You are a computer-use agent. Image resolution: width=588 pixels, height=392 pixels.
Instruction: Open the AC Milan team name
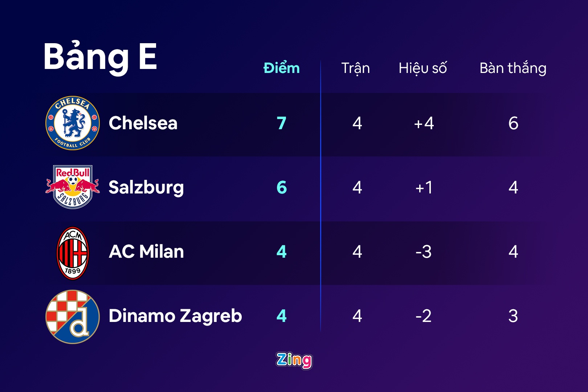[x=146, y=252]
